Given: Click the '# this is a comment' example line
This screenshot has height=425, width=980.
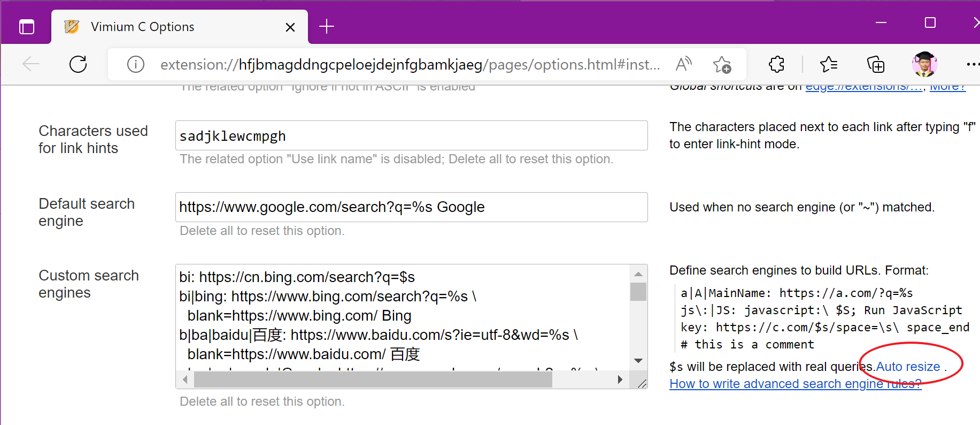Looking at the screenshot, I should point(747,344).
